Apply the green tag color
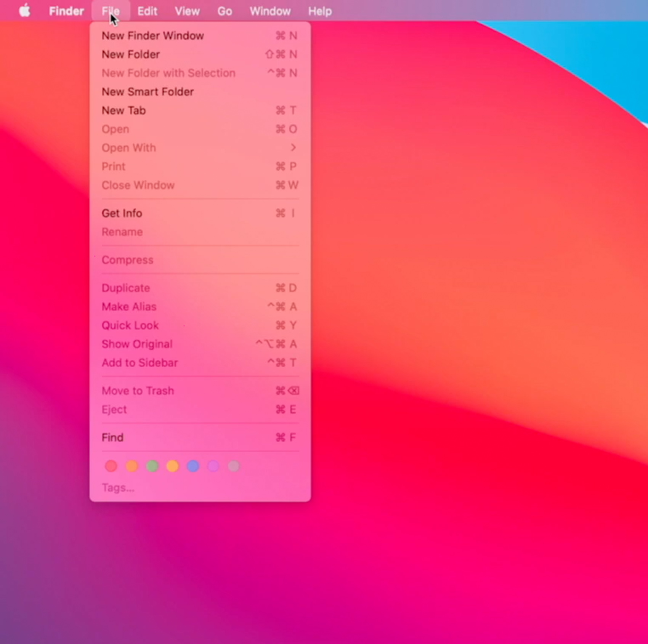The image size is (648, 644). [152, 466]
